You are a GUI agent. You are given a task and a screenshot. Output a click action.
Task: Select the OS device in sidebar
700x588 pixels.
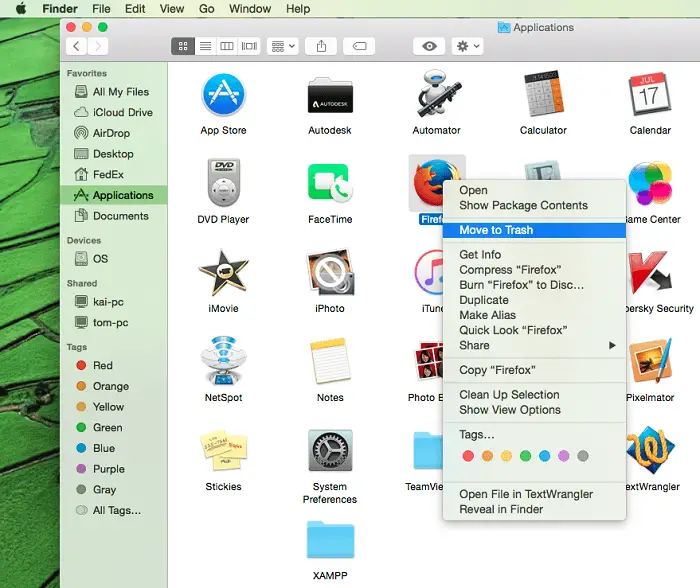coord(113,259)
